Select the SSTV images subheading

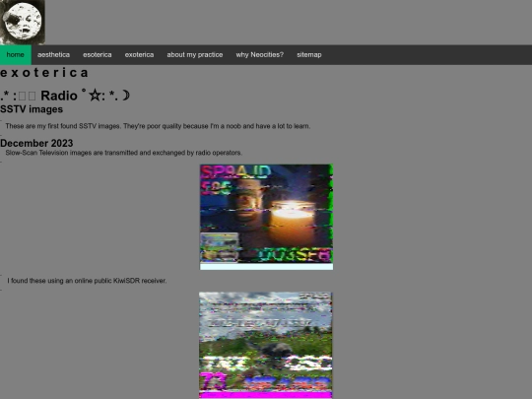point(32,109)
